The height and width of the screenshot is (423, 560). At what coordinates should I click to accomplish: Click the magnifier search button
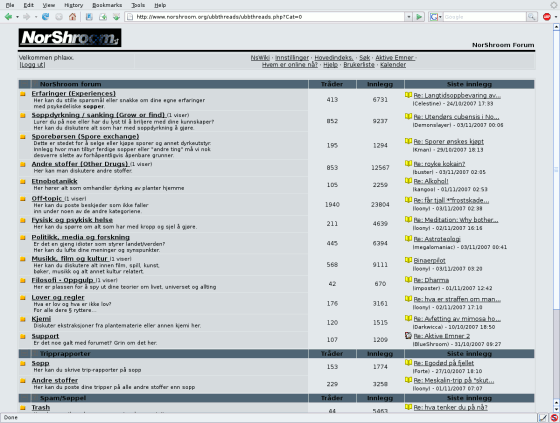(532, 17)
